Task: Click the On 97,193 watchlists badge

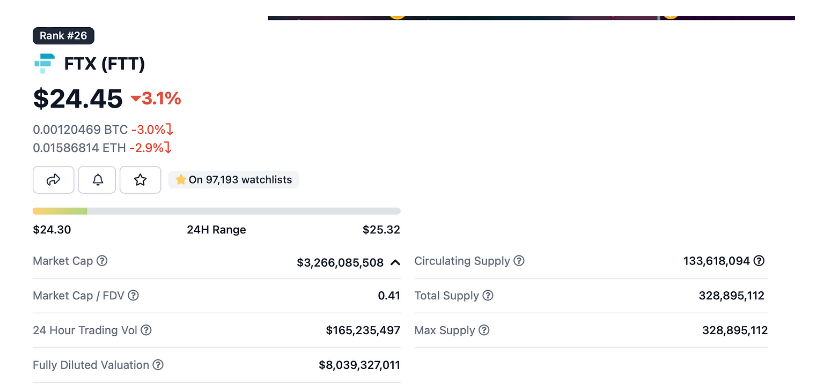Action: pos(233,180)
